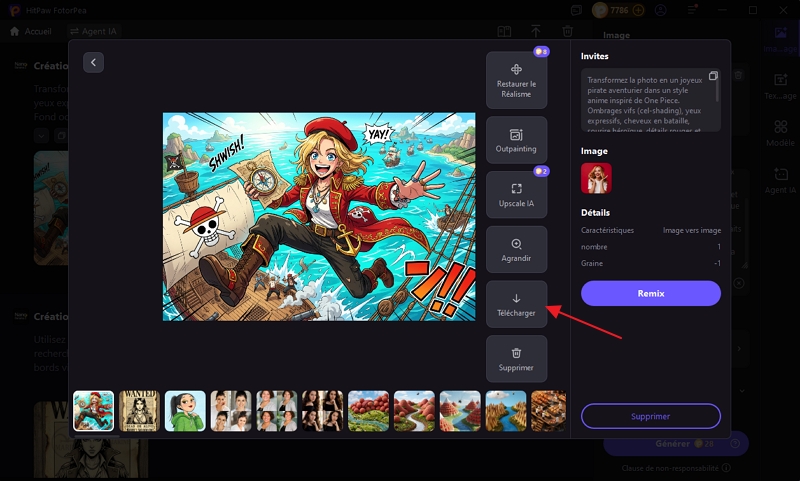Open the hamburger menu in title bar
Image resolution: width=800 pixels, height=481 pixels.
point(692,10)
